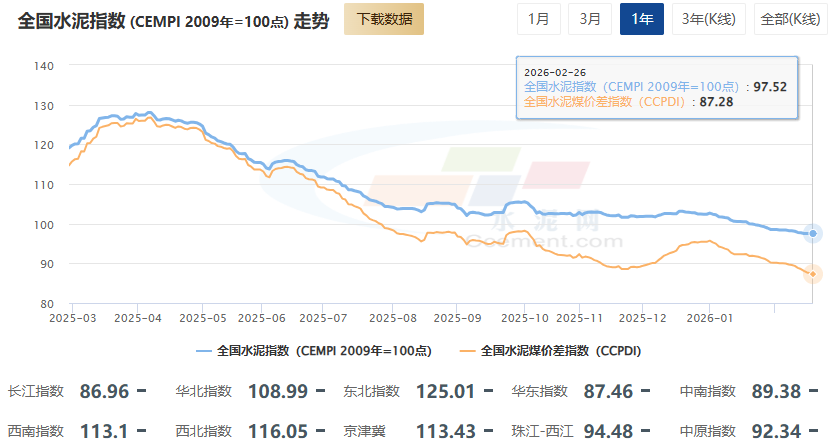Open the 西南指数 regional index

coord(36,431)
